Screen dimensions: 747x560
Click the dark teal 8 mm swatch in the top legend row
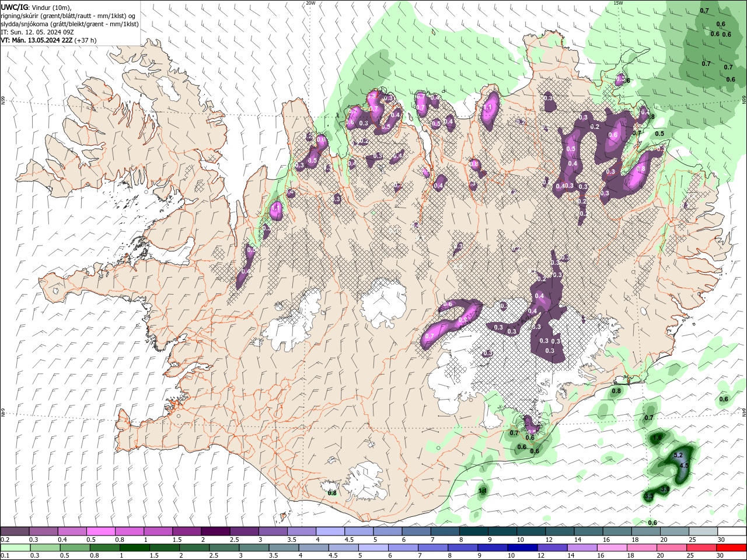[x=473, y=531]
